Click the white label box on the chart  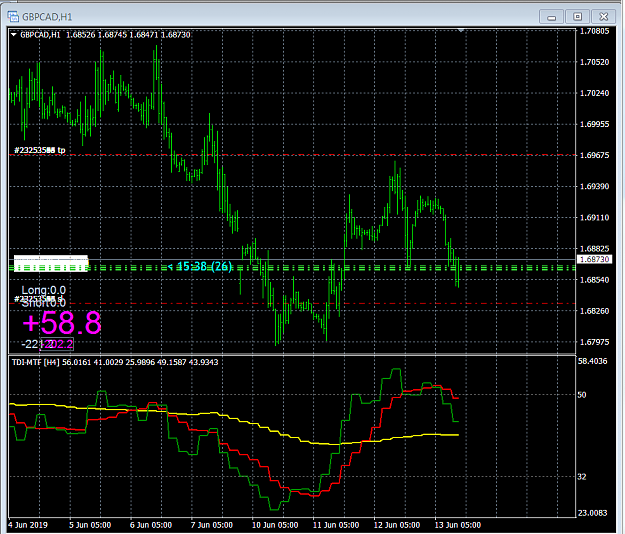tap(51, 263)
